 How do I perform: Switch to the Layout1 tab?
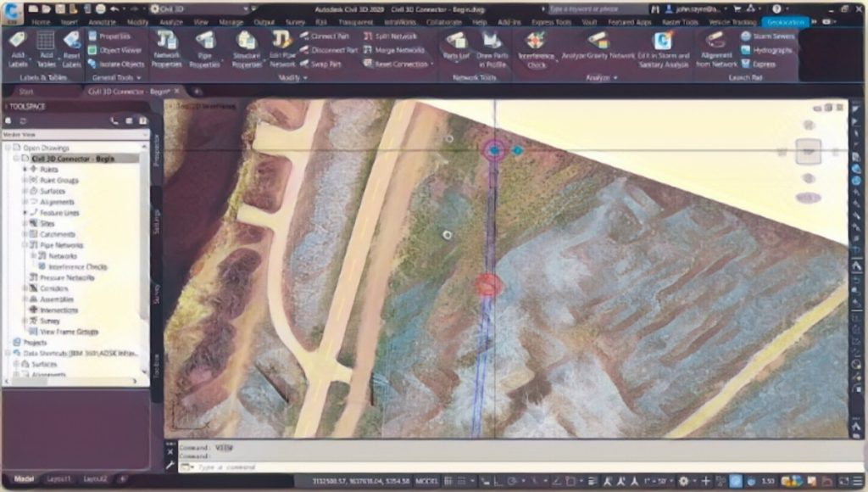(58, 479)
